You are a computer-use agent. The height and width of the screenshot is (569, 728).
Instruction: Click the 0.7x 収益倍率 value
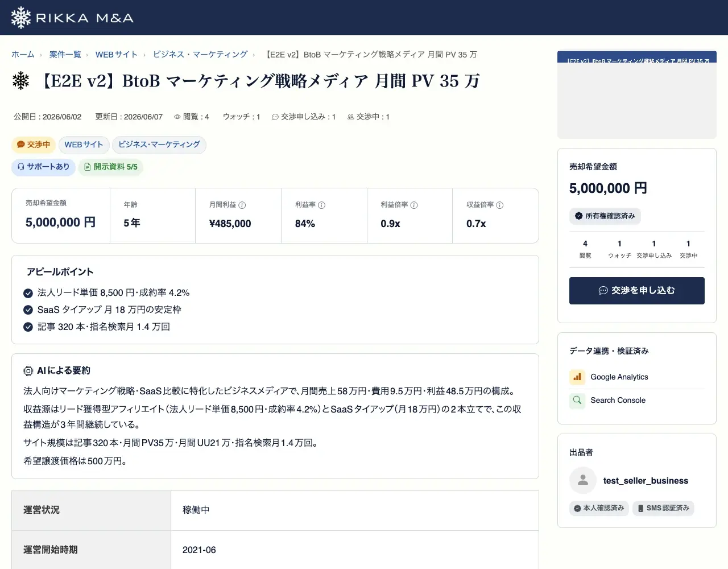477,224
